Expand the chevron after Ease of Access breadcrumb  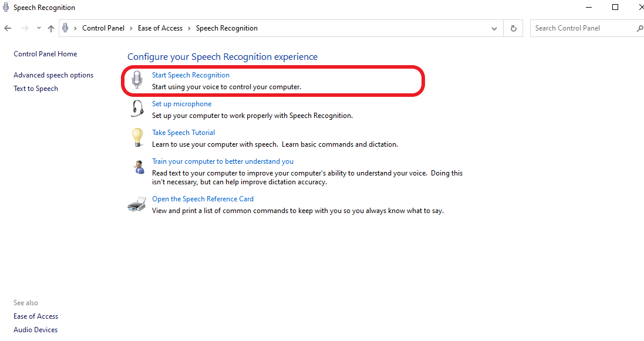point(190,28)
